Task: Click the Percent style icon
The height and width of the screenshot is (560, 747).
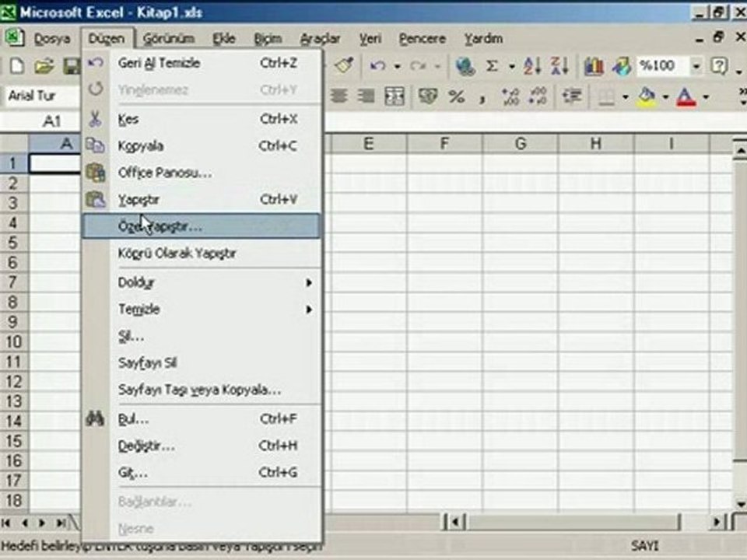Action: click(457, 96)
